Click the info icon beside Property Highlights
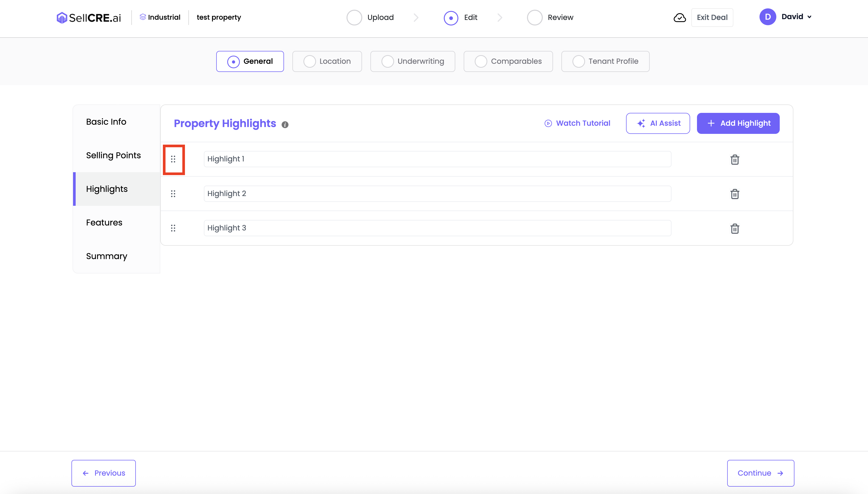868x494 pixels. coord(285,124)
